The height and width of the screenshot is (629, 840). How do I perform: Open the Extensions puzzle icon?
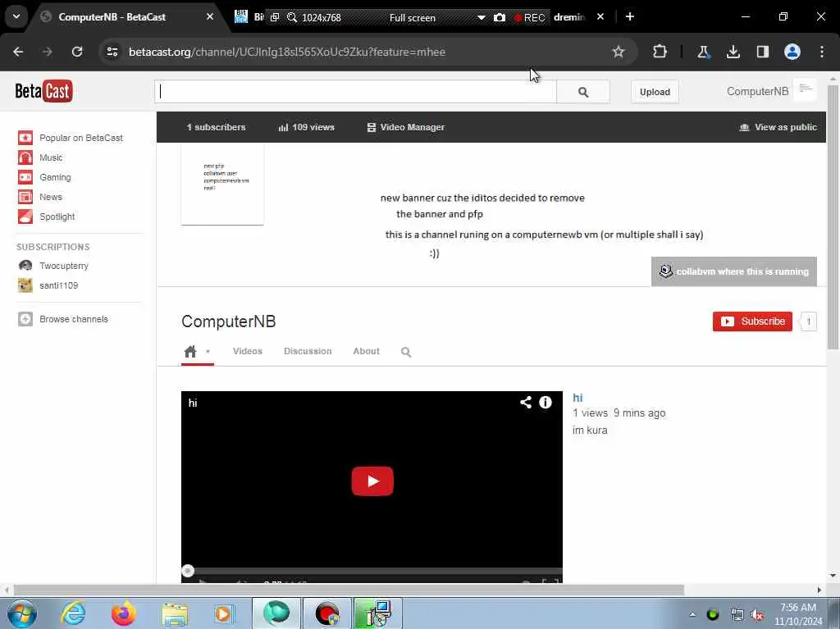(x=660, y=52)
